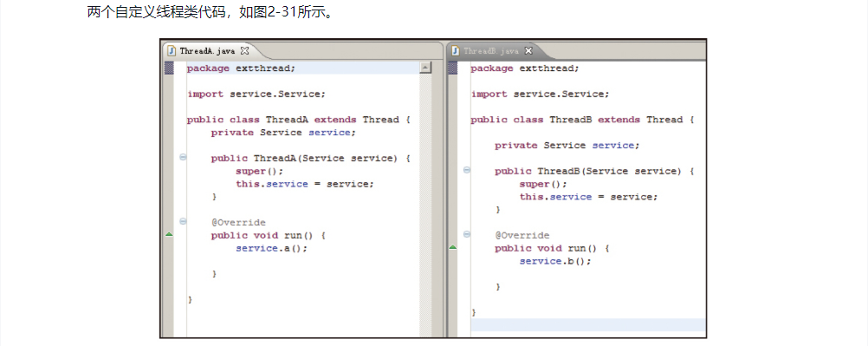Image resolution: width=868 pixels, height=346 pixels.
Task: Click "package extthread;" line in ThreadB.java
Action: tap(525, 69)
